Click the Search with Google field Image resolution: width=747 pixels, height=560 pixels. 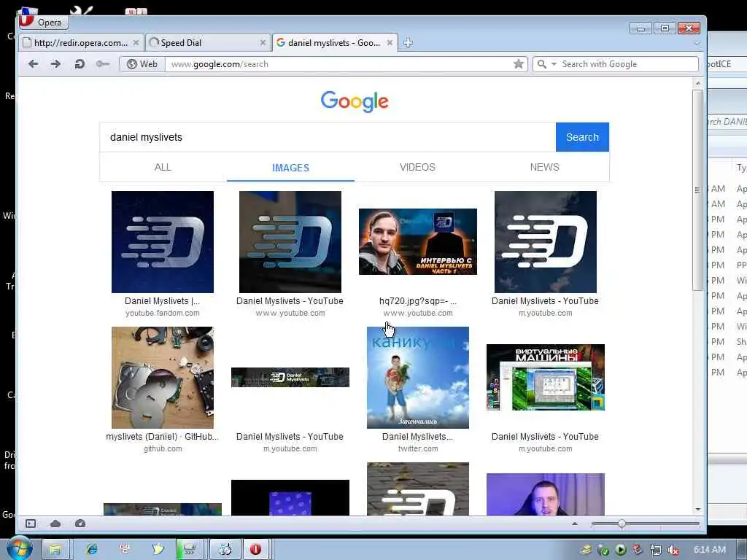(x=628, y=64)
